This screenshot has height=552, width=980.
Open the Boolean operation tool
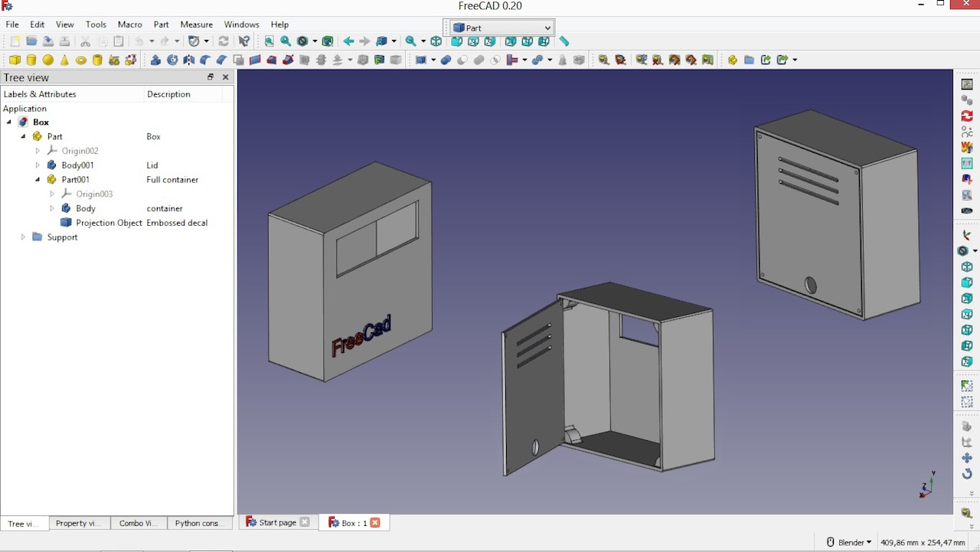(x=446, y=60)
